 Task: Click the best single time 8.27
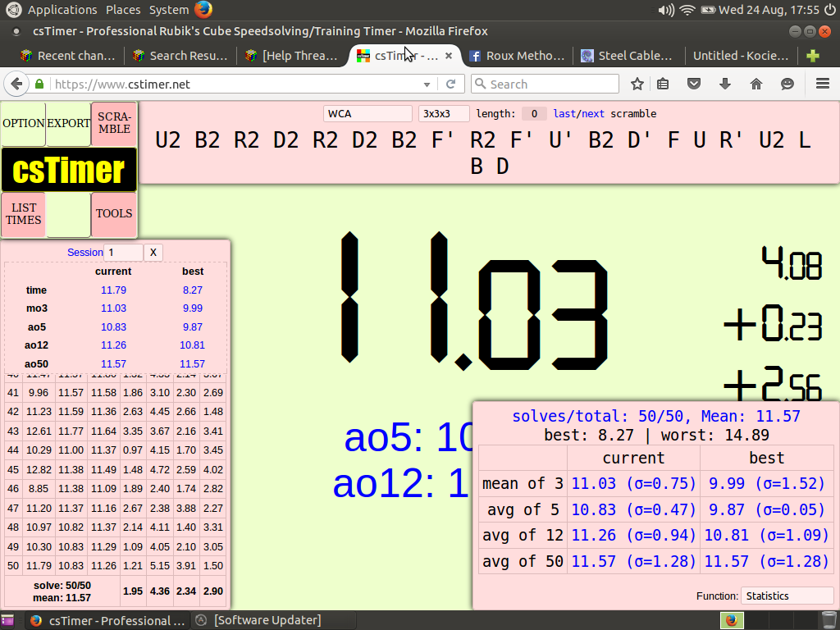click(x=192, y=290)
